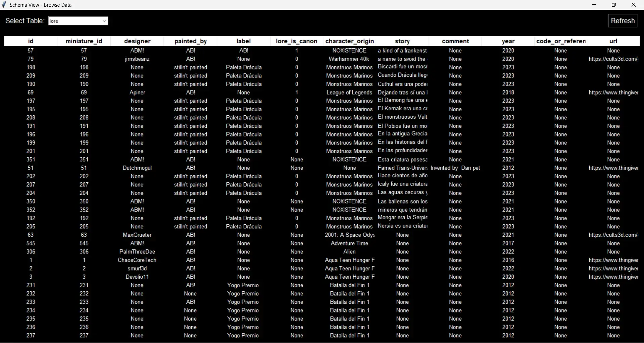
Task: Select the Devolio11 designer cell
Action: pos(137,277)
